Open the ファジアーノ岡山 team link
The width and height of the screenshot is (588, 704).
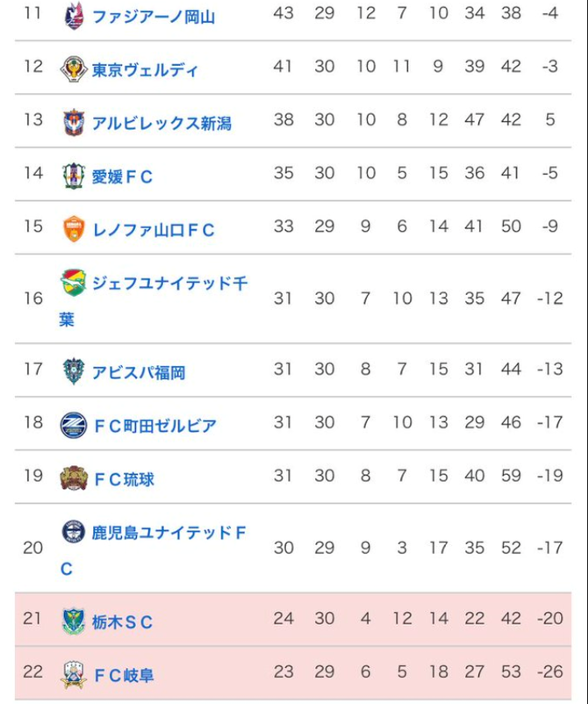pos(154,17)
